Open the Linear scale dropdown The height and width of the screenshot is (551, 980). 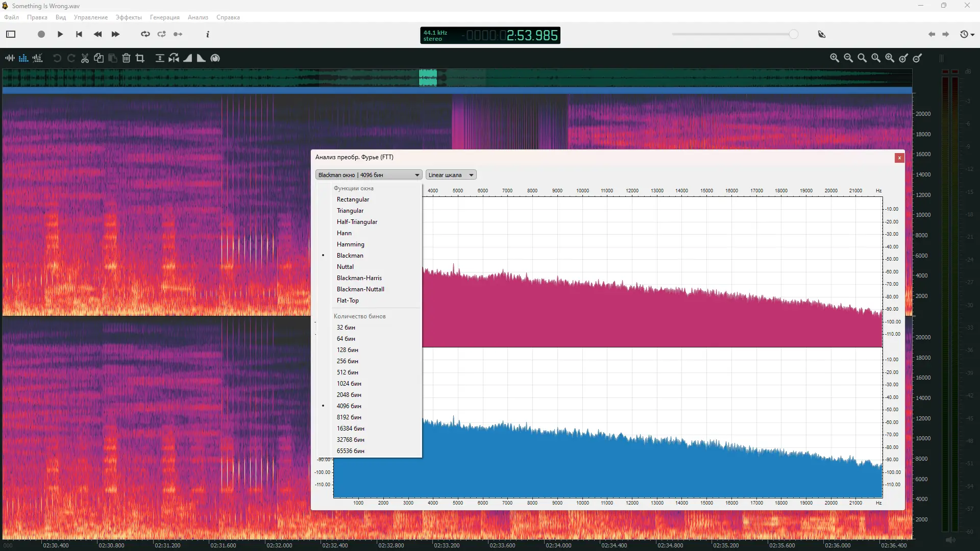[x=451, y=175]
